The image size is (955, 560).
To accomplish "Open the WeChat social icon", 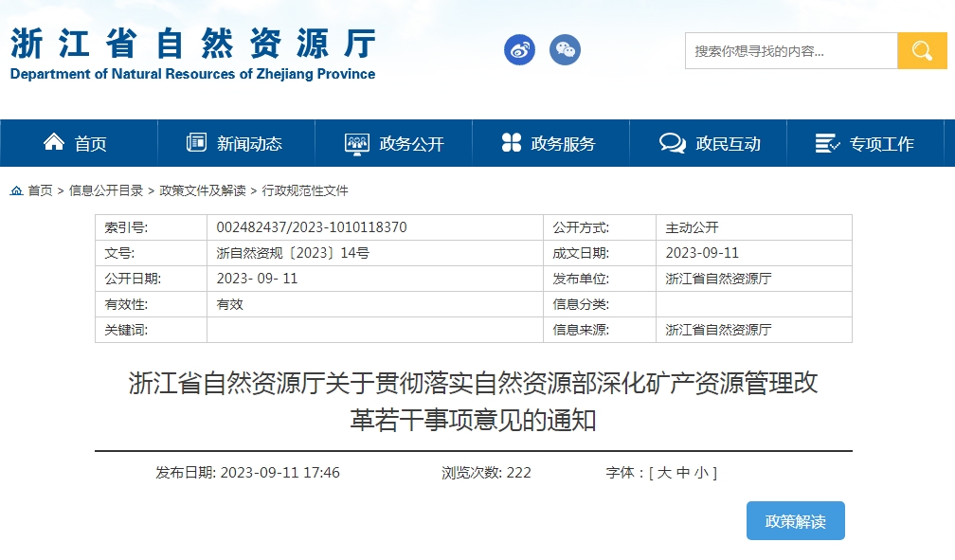I will [565, 50].
